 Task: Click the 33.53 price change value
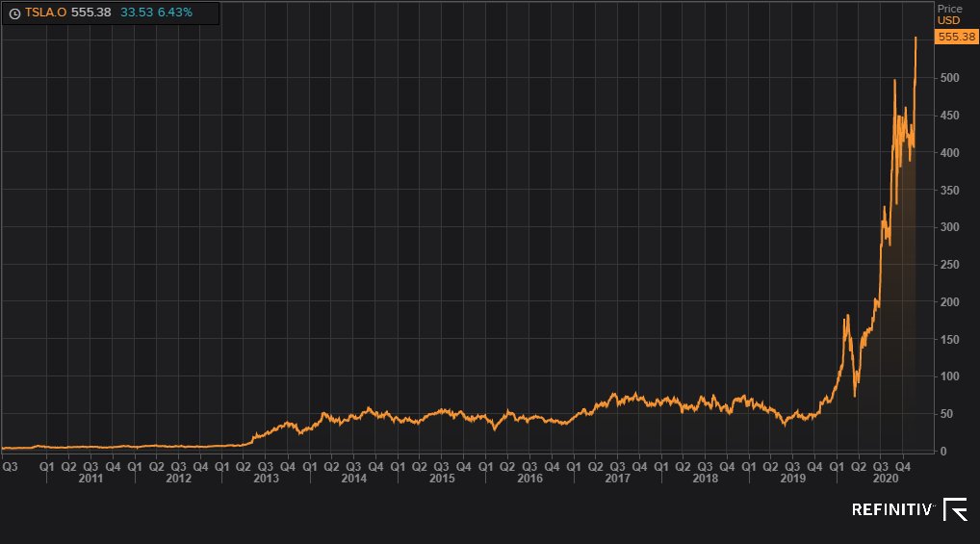point(136,13)
